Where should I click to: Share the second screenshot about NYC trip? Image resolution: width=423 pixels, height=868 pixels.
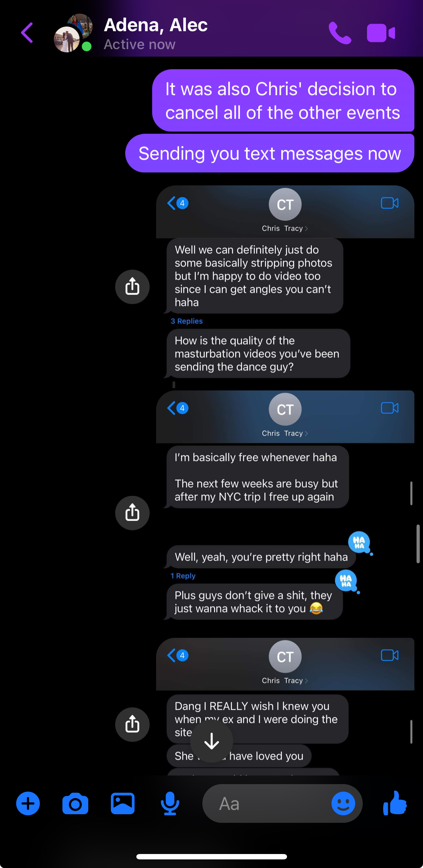pyautogui.click(x=132, y=513)
